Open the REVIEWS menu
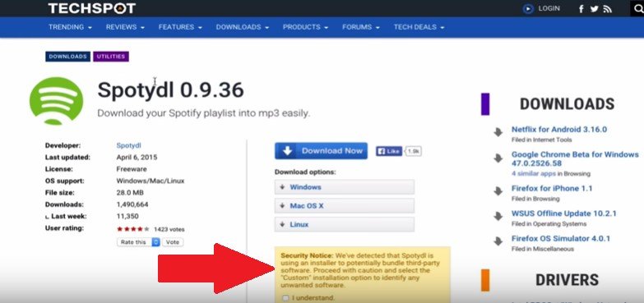This screenshot has height=303, width=644. click(125, 27)
